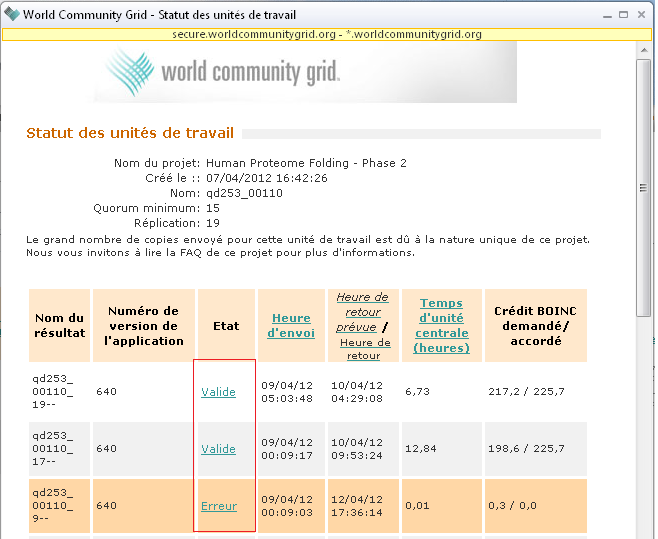Viewport: 658px width, 539px height.
Task: Click work unit name qd253_00110
Action: [x=244, y=193]
